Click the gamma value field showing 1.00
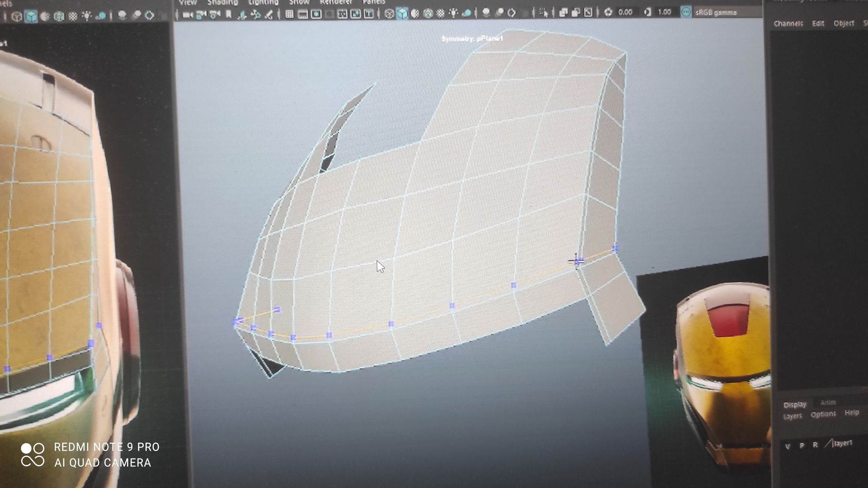This screenshot has height=488, width=868. [664, 12]
